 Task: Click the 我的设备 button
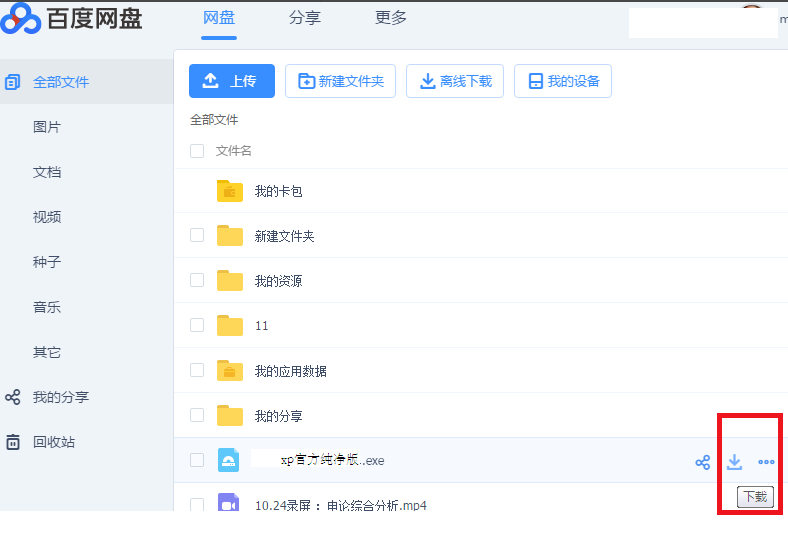562,81
